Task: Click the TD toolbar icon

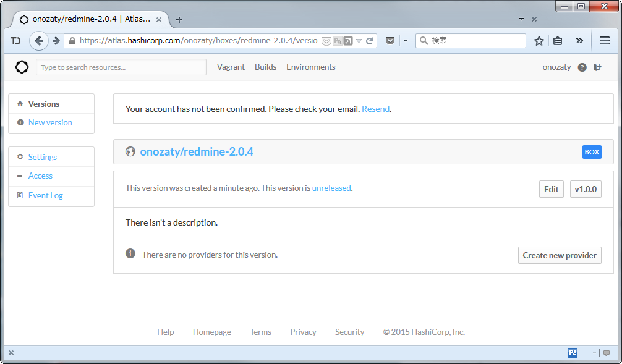Action: pos(15,41)
